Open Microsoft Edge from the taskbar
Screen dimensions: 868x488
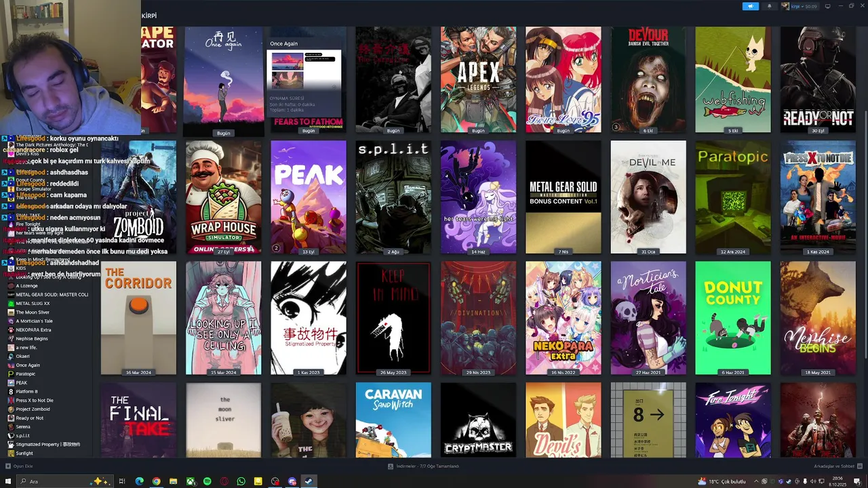pyautogui.click(x=139, y=481)
